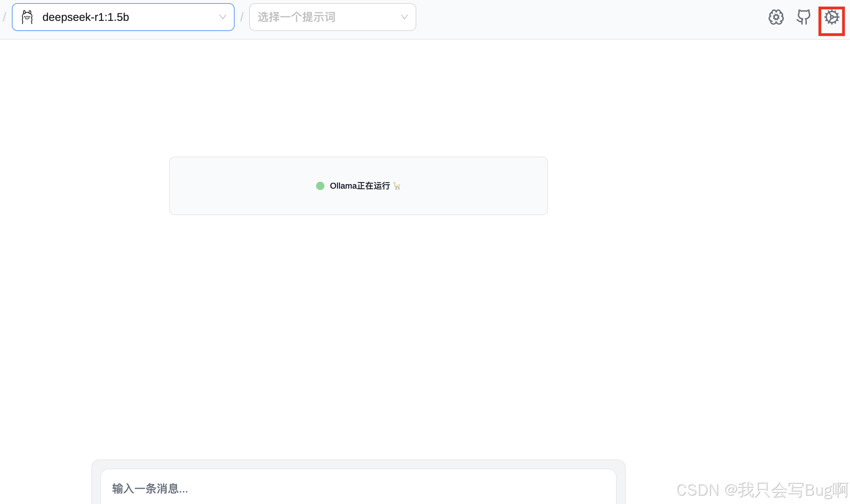Viewport: 850px width, 504px height.
Task: Click the chevron arrow of prompt selector
Action: 404,17
